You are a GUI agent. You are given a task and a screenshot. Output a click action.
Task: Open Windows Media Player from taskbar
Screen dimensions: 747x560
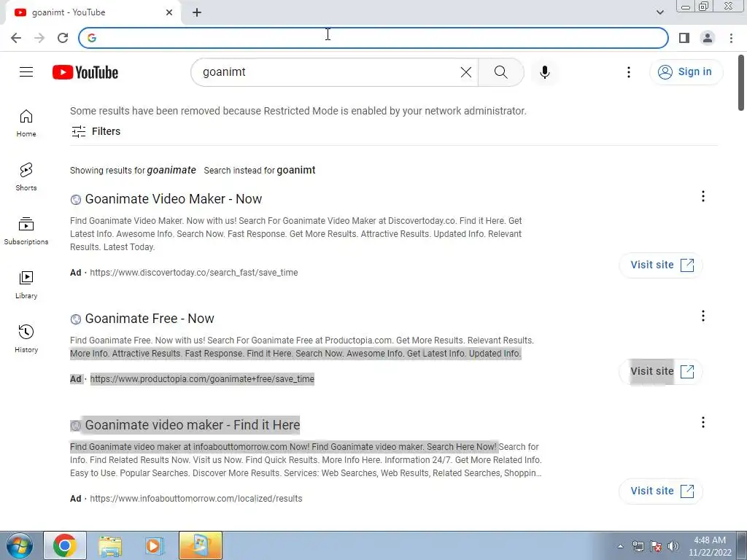pos(154,545)
